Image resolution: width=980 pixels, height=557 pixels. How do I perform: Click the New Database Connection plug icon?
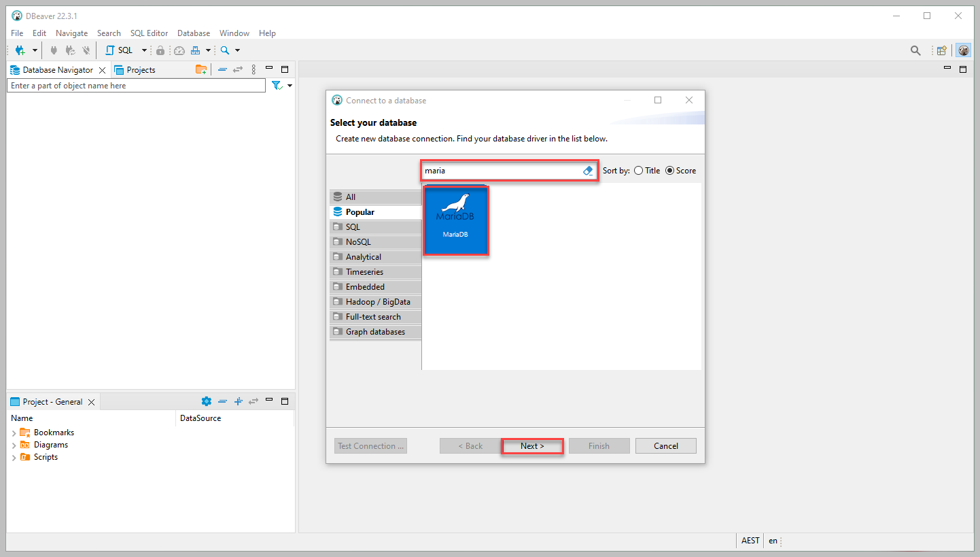[20, 50]
